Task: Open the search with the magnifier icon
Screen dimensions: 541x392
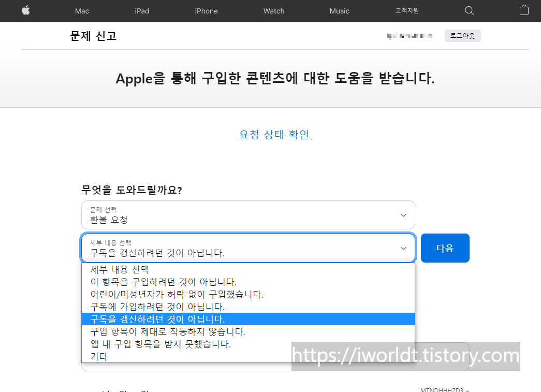Action: click(x=469, y=10)
